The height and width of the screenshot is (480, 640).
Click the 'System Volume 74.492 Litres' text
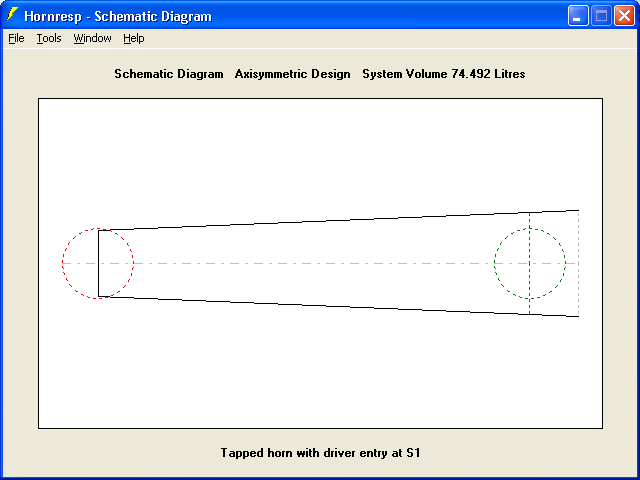click(444, 74)
